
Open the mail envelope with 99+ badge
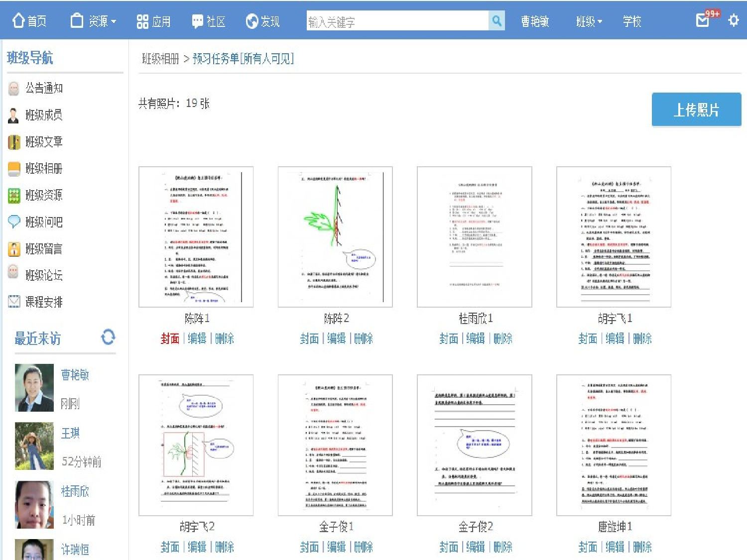pos(702,21)
